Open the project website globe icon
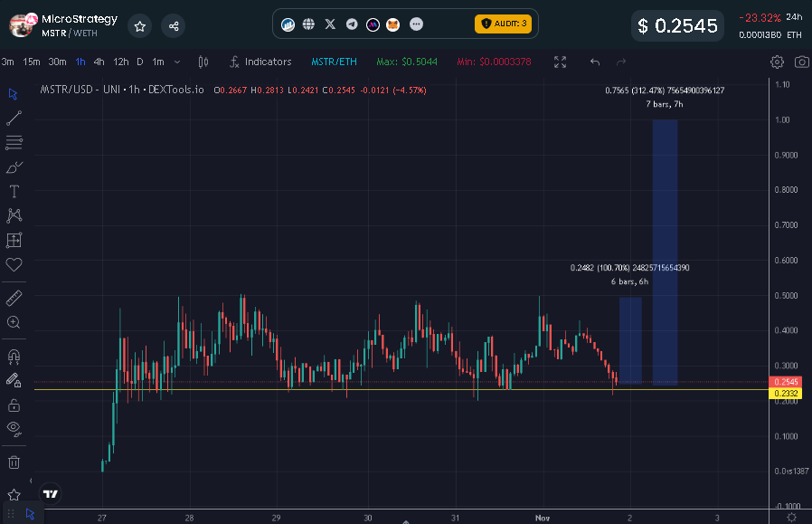 click(x=308, y=24)
